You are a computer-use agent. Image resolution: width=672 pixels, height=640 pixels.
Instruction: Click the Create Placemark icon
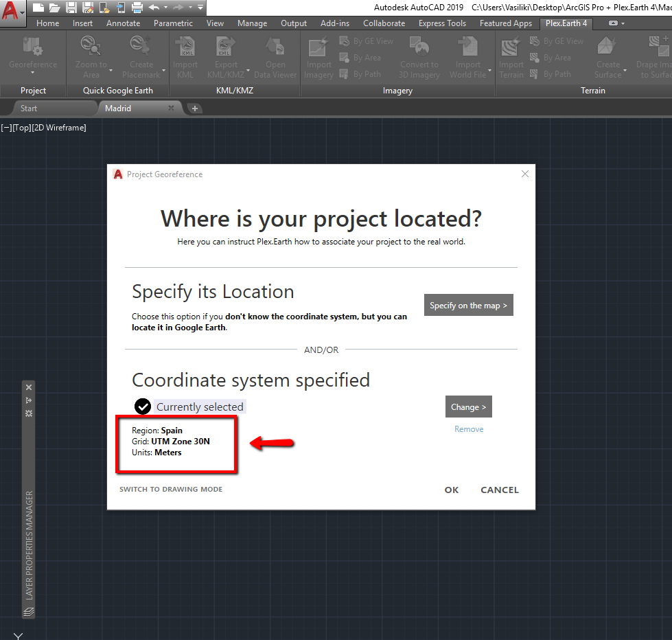141,46
